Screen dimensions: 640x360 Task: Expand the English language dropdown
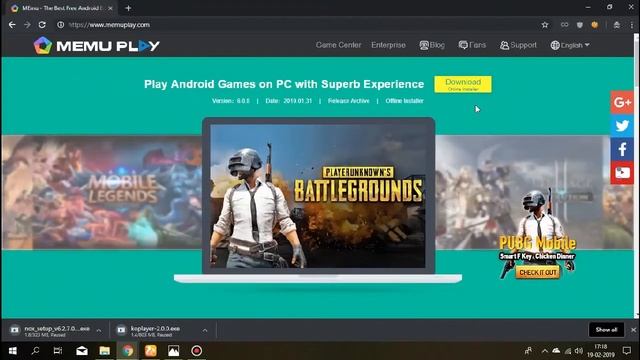570,45
